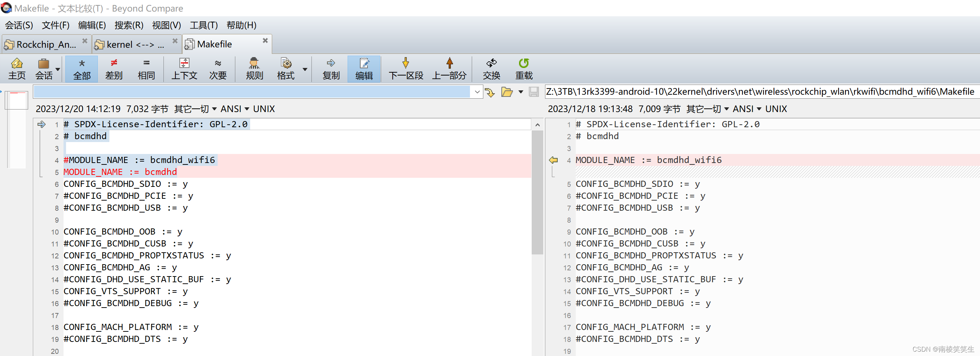
Task: Expand the open folder dropdown arrow
Action: click(x=521, y=92)
